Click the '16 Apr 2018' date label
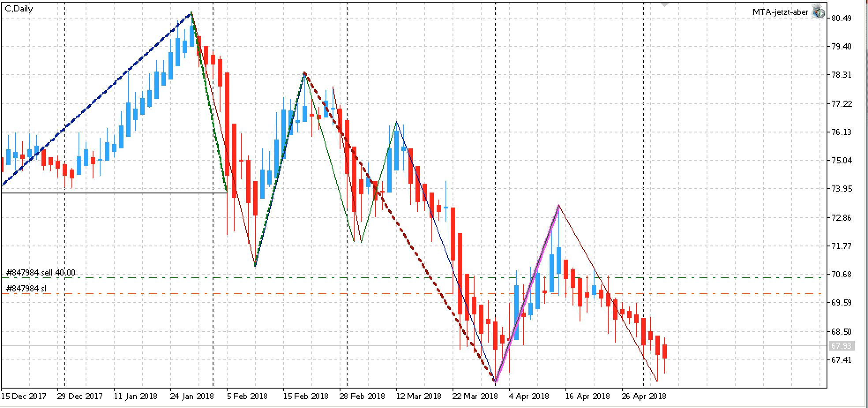Image resolution: width=868 pixels, height=408 pixels. tap(587, 396)
